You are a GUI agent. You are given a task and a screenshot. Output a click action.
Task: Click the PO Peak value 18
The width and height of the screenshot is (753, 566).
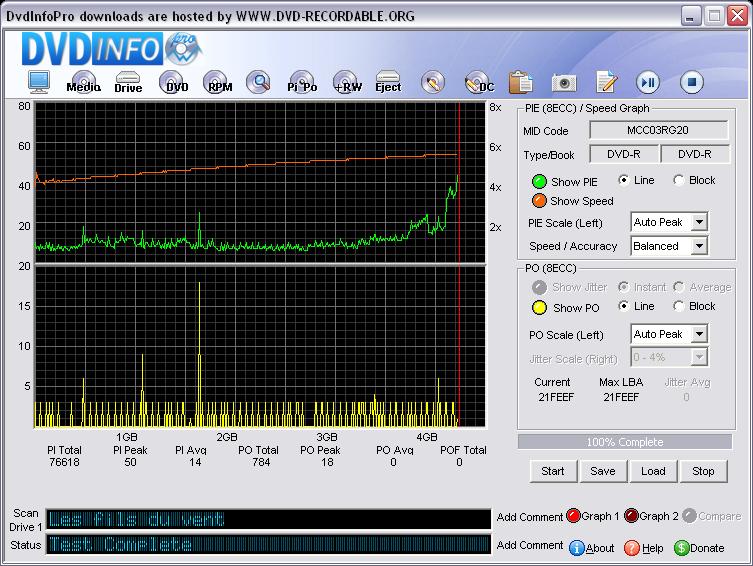coord(327,462)
